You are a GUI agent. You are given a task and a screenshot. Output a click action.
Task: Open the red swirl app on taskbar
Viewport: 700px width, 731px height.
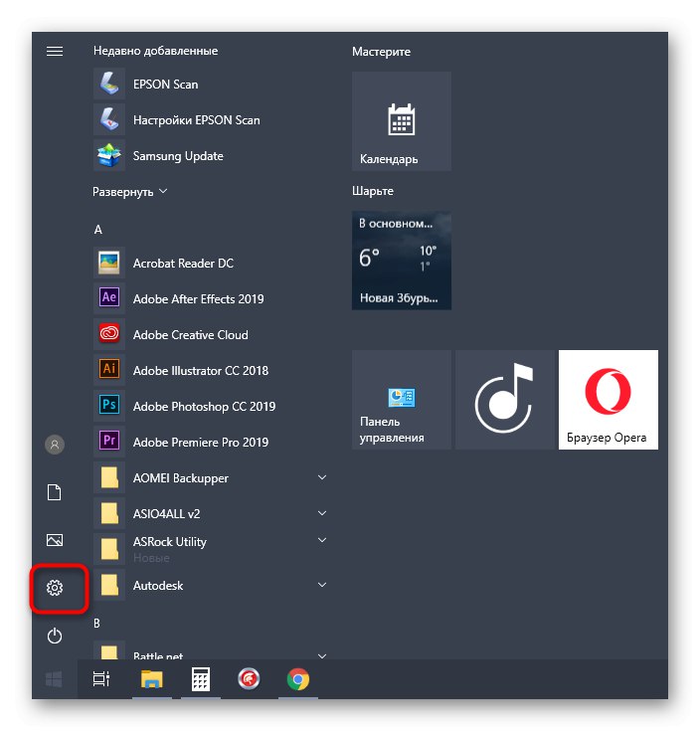[249, 679]
